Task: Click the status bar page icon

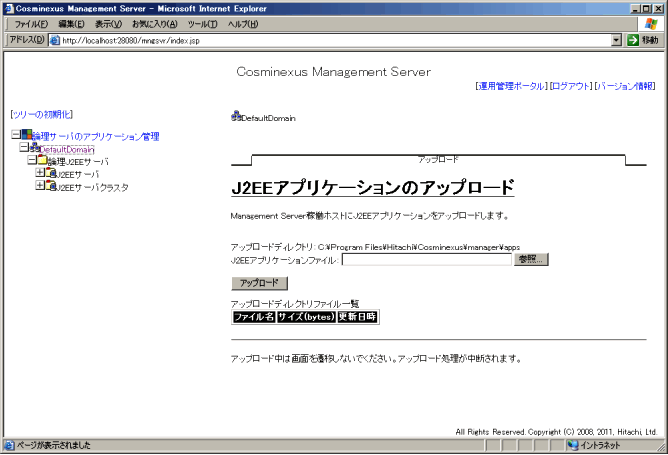Action: (9, 446)
